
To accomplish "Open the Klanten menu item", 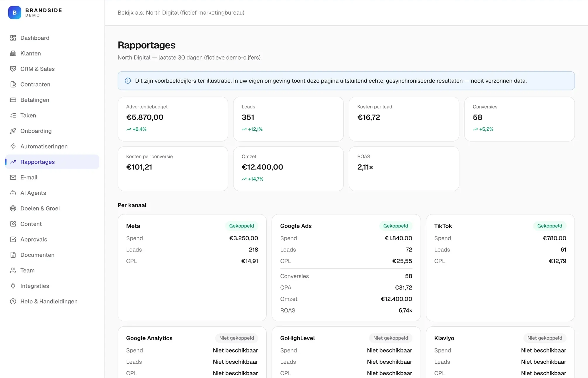I will (52, 53).
